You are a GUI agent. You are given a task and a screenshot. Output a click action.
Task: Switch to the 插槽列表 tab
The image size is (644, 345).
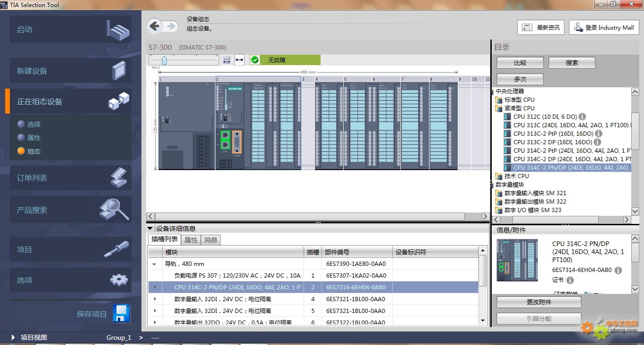pos(164,239)
